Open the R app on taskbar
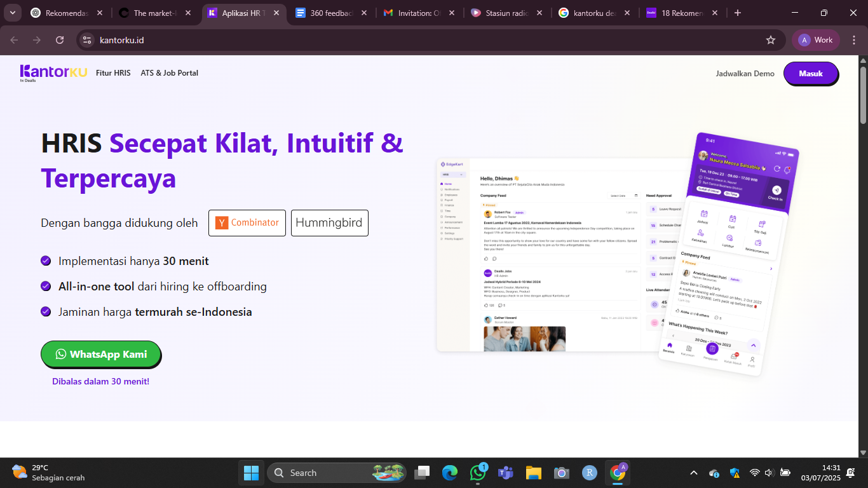 pos(590,473)
